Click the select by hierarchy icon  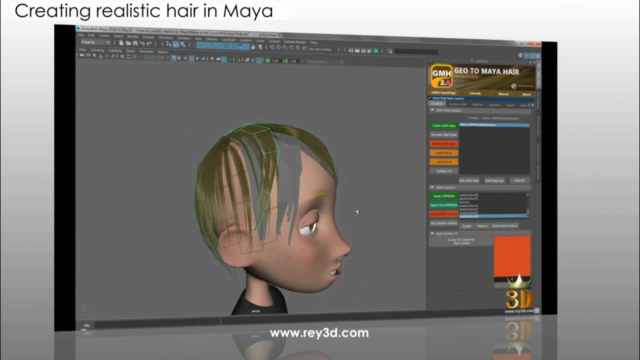[169, 44]
